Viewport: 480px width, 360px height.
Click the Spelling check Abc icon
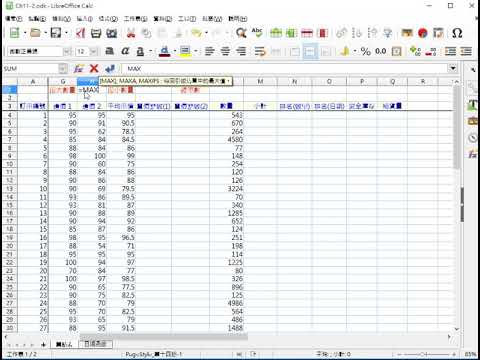tap(257, 33)
